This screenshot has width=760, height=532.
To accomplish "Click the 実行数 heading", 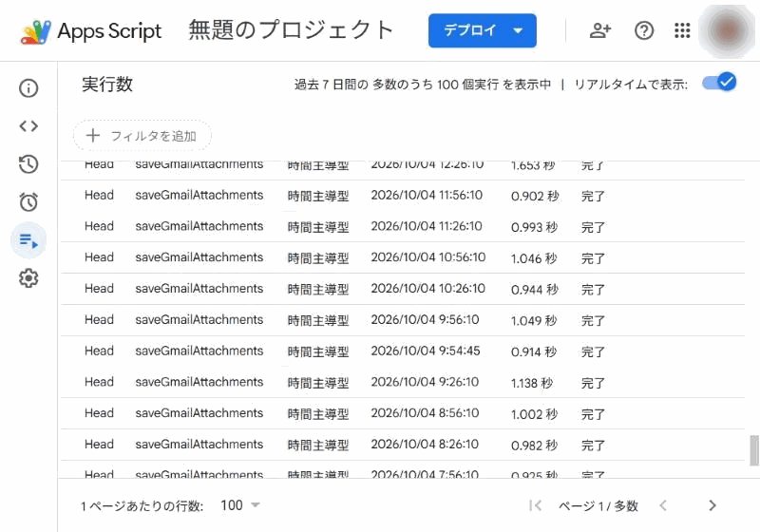I will pyautogui.click(x=107, y=85).
